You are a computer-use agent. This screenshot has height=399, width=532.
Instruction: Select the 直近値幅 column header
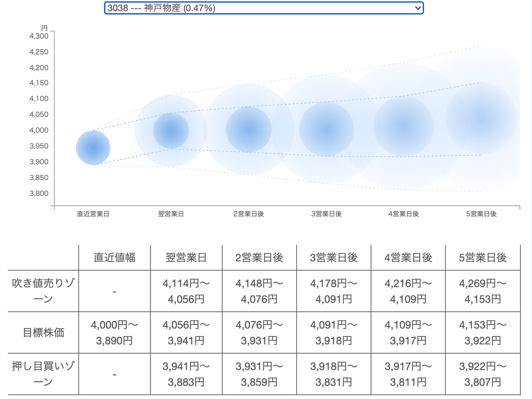tap(115, 258)
